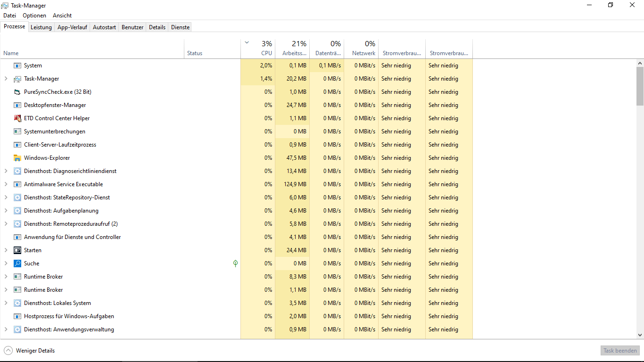The width and height of the screenshot is (644, 362).
Task: Select the PureSyncCheck.exe icon
Action: click(x=17, y=92)
